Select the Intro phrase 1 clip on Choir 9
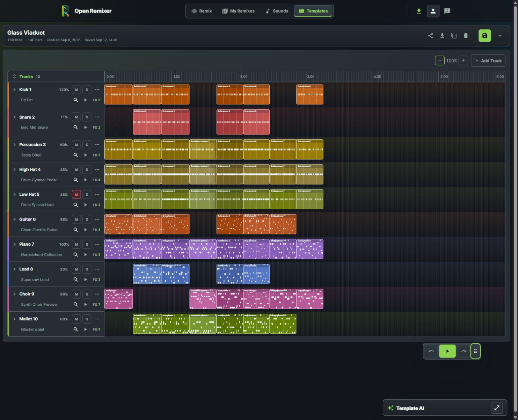This screenshot has width=518, height=420. click(119, 299)
